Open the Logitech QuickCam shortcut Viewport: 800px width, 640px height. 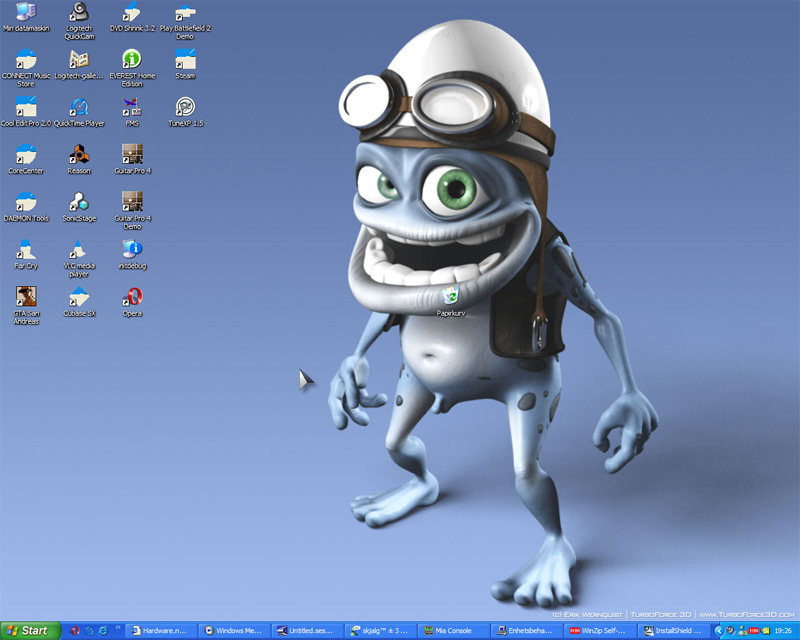tap(79, 20)
